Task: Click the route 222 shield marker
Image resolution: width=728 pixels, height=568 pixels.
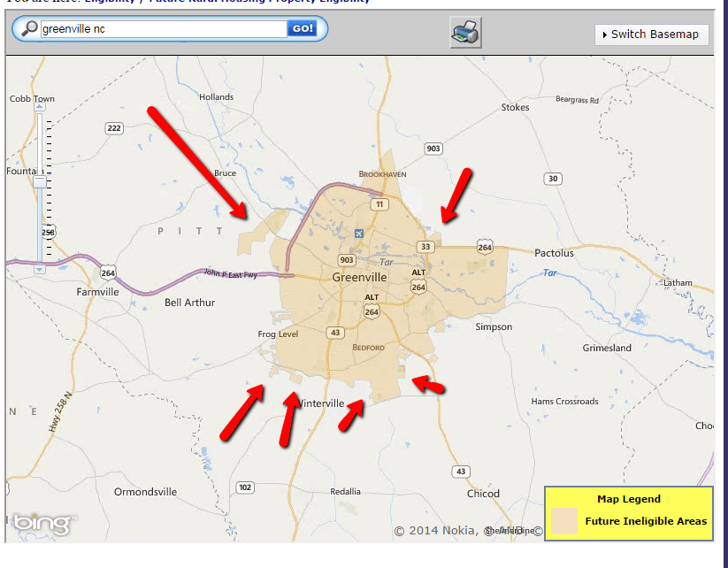Action: coord(114,128)
